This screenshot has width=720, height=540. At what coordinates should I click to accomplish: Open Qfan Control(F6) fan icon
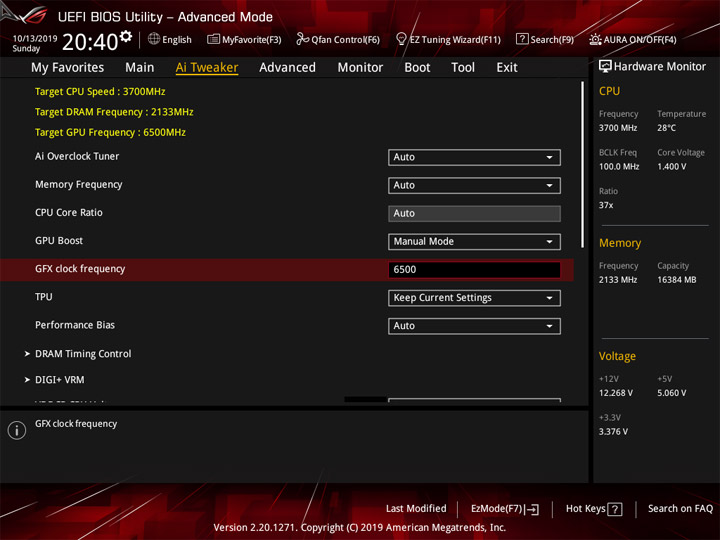pyautogui.click(x=302, y=39)
